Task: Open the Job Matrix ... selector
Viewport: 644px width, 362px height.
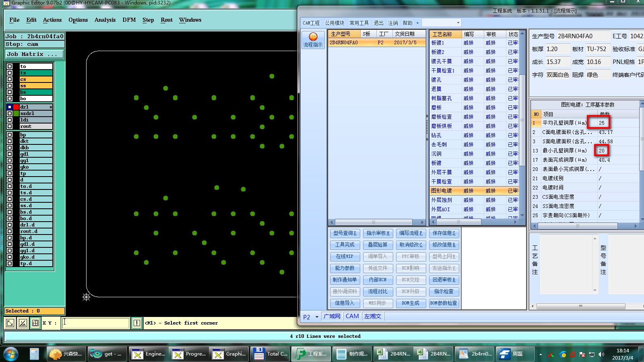Action: click(x=35, y=54)
